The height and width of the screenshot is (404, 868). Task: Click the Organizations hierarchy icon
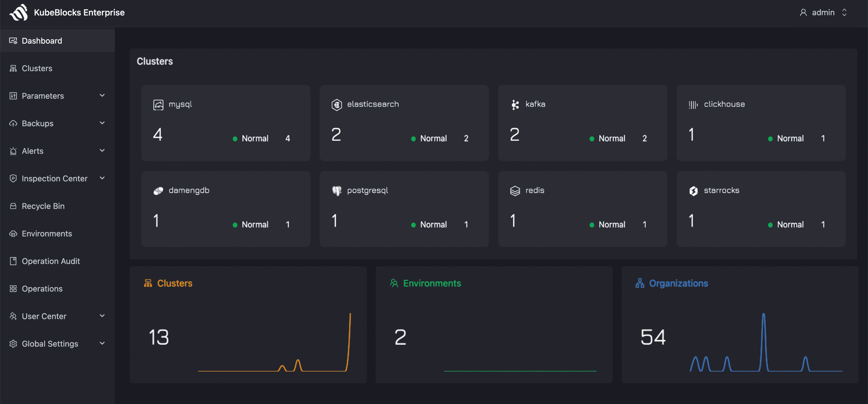(x=639, y=283)
